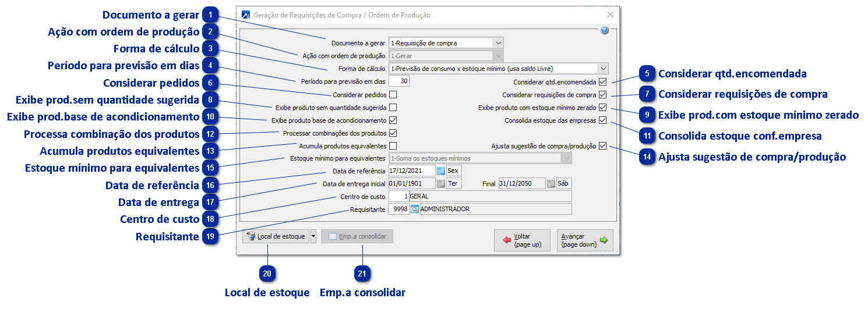This screenshot has width=868, height=309.
Task: Enable Acumula produtos equivalentes checkbox
Action: coord(393,146)
